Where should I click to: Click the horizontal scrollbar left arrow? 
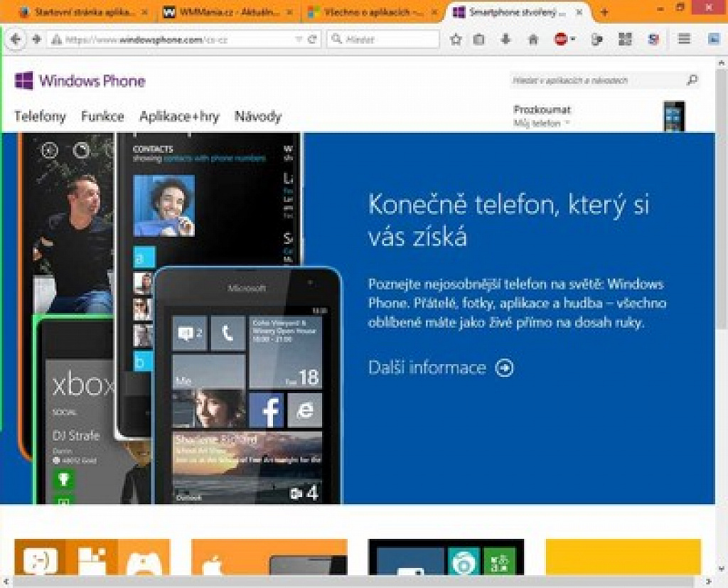click(6, 582)
